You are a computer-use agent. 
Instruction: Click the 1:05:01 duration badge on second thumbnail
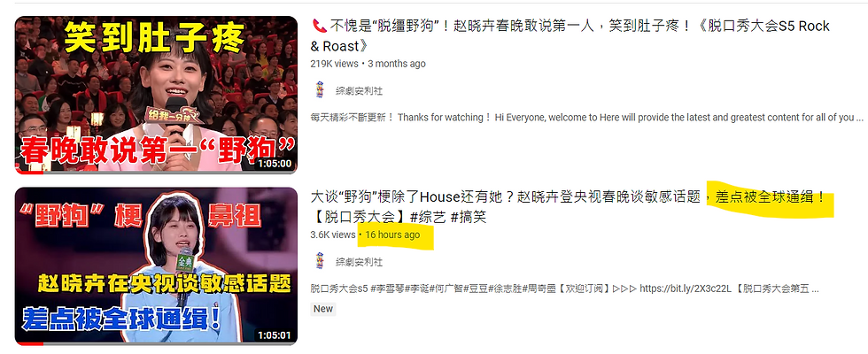(274, 335)
